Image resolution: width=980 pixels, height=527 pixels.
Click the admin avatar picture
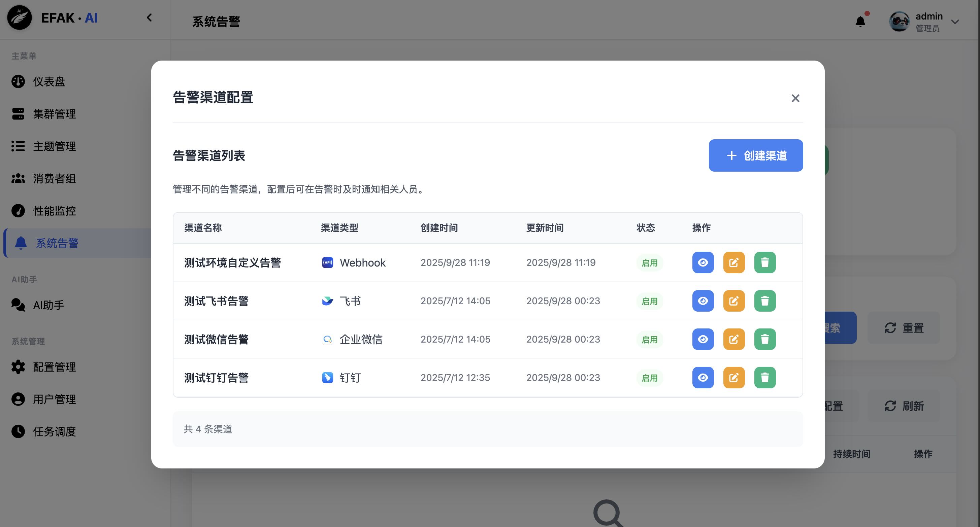(x=899, y=22)
